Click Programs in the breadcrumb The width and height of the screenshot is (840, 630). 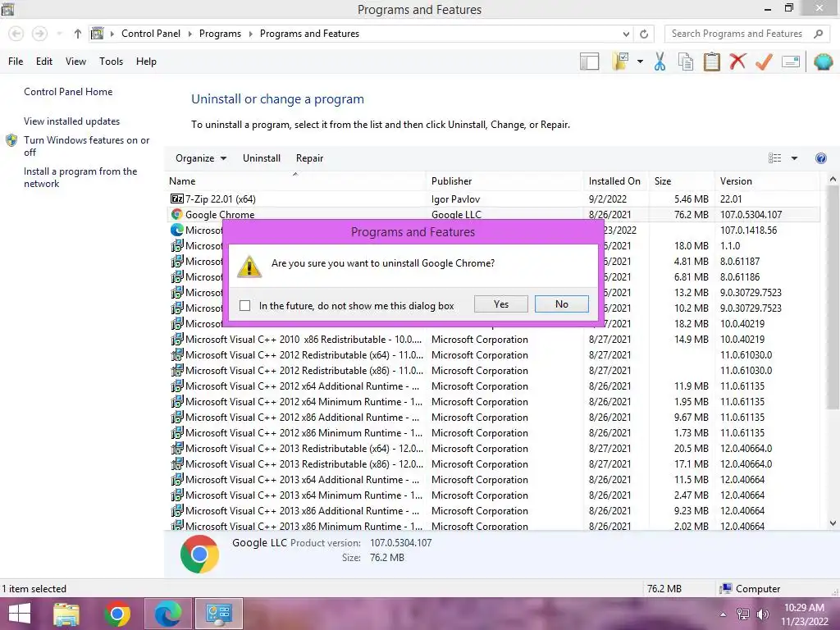220,34
